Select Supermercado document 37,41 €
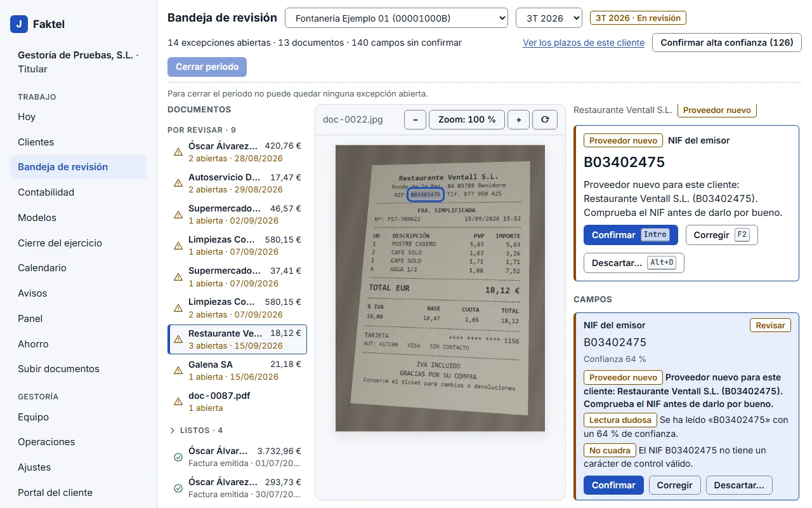 click(x=237, y=277)
